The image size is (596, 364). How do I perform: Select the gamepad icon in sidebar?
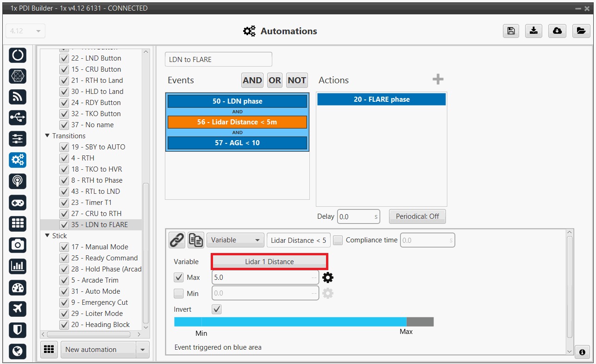tap(18, 203)
